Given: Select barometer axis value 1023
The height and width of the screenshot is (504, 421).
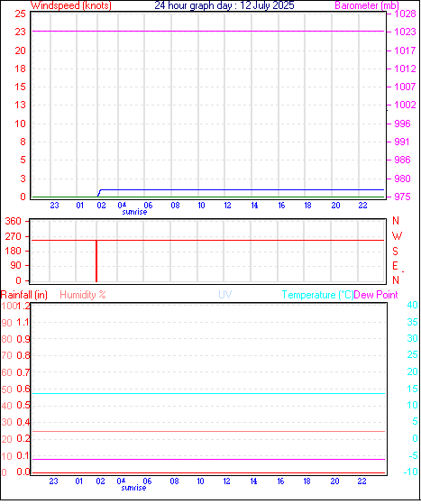Looking at the screenshot, I should pos(405,32).
